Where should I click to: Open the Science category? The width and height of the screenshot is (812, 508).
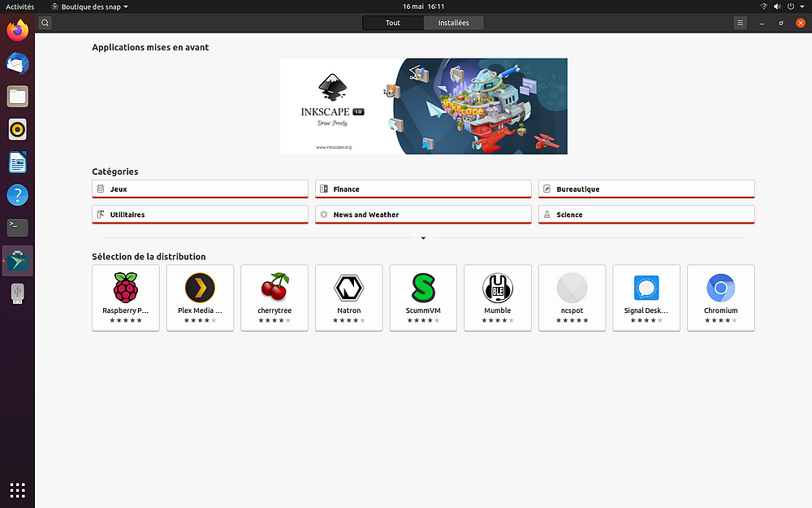(x=646, y=215)
